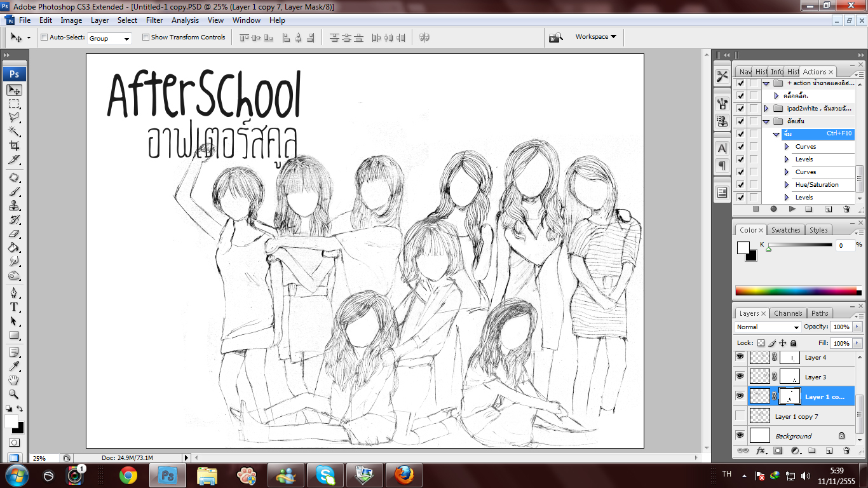Create a new layer group
The width and height of the screenshot is (868, 488).
pos(812,451)
